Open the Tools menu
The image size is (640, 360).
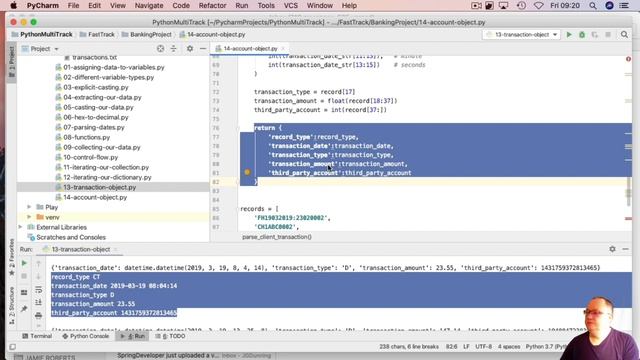coord(266,6)
